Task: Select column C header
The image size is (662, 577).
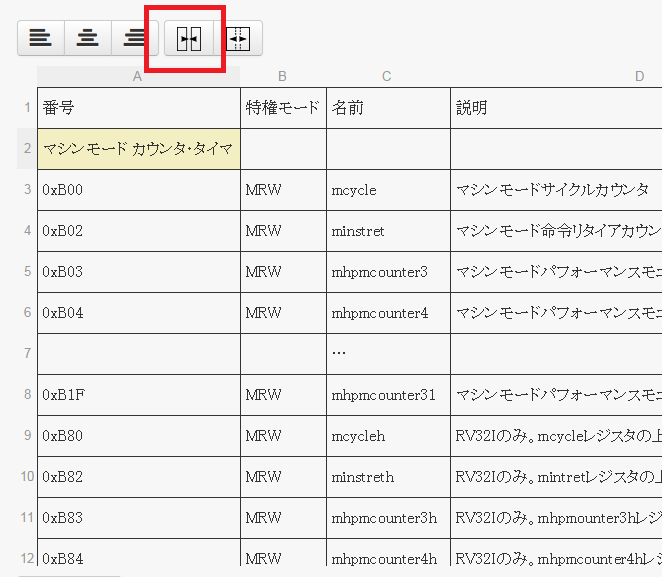Action: click(388, 76)
